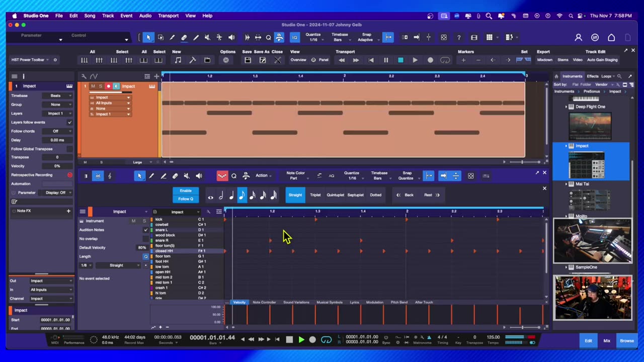Click the New folder track icon
The height and width of the screenshot is (362, 644).
tap(207, 60)
